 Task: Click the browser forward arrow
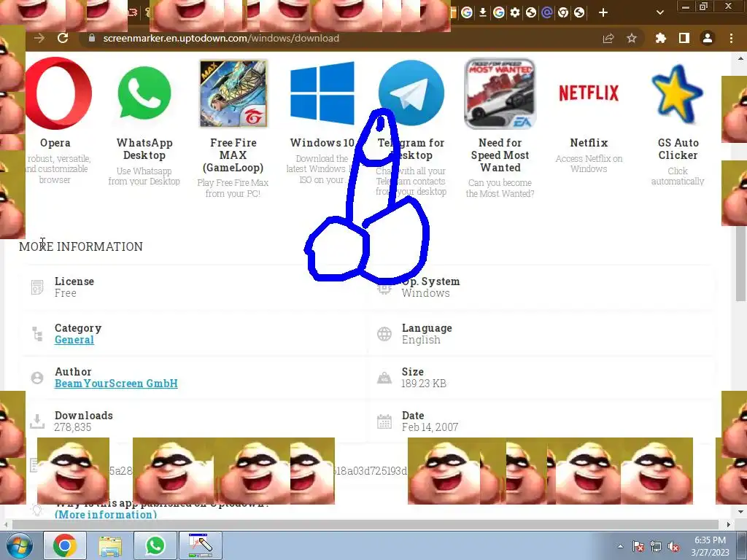39,38
